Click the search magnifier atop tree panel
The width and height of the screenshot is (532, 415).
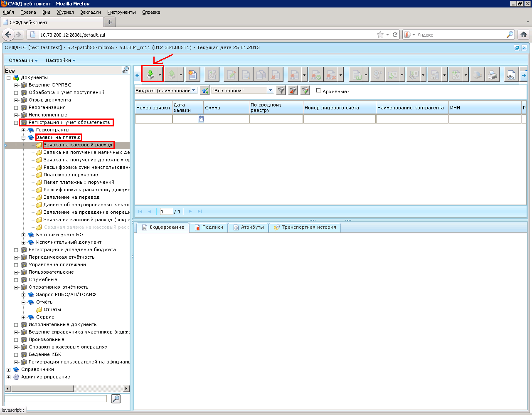(126, 69)
